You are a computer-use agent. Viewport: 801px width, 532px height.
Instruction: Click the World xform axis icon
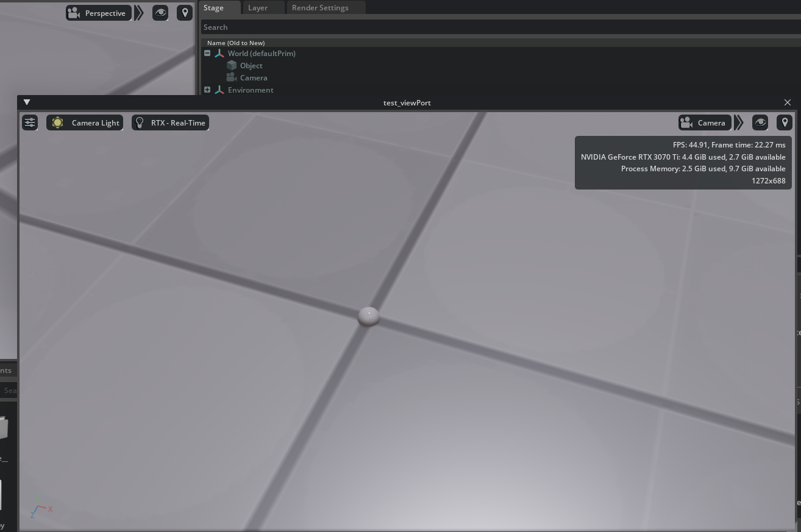point(219,53)
